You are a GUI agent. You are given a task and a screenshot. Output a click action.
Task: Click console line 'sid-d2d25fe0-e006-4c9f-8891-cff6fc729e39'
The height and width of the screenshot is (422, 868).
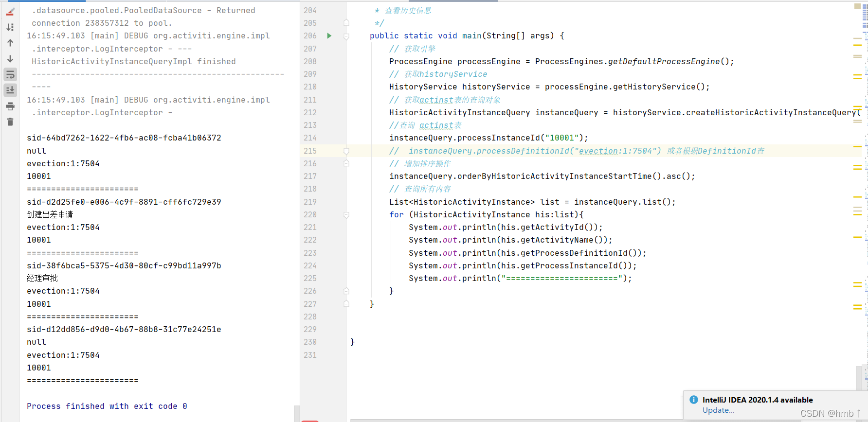124,202
